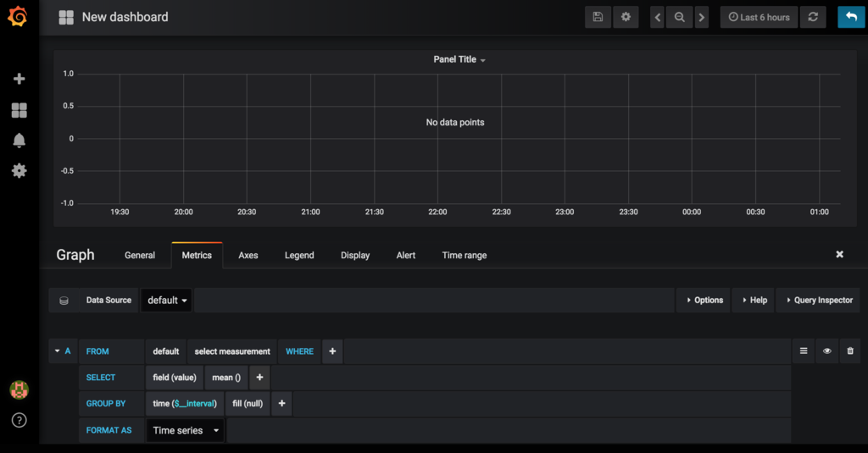Image resolution: width=868 pixels, height=453 pixels.
Task: Add a SELECT function with plus
Action: coord(259,378)
